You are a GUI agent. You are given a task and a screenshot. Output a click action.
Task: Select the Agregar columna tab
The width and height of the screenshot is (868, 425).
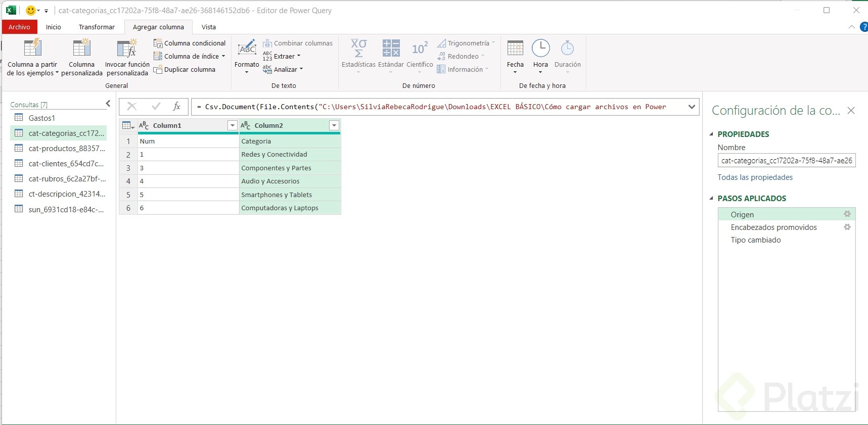tap(158, 27)
